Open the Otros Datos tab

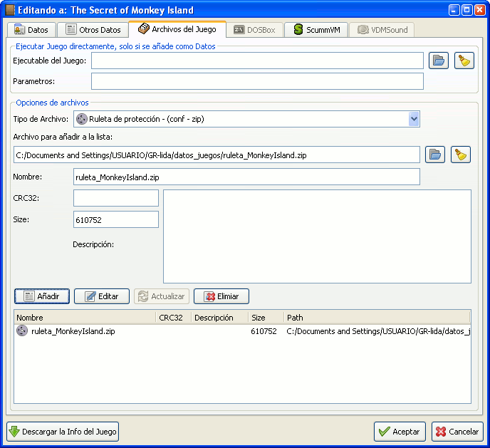(x=93, y=30)
